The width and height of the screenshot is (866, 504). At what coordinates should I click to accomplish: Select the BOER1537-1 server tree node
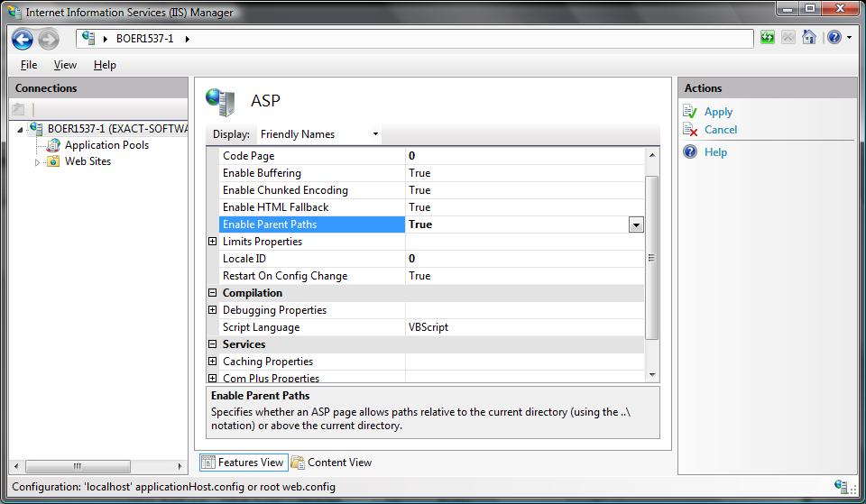click(117, 129)
